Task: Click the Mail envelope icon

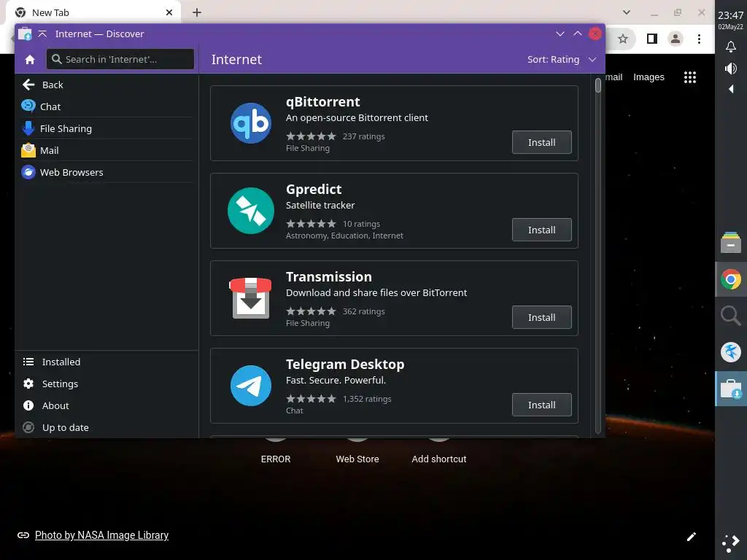Action: point(28,150)
